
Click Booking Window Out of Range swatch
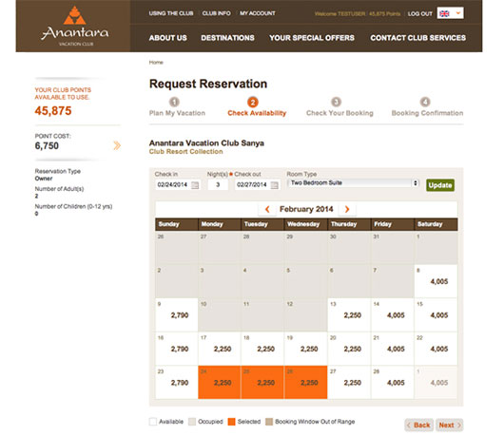[269, 422]
